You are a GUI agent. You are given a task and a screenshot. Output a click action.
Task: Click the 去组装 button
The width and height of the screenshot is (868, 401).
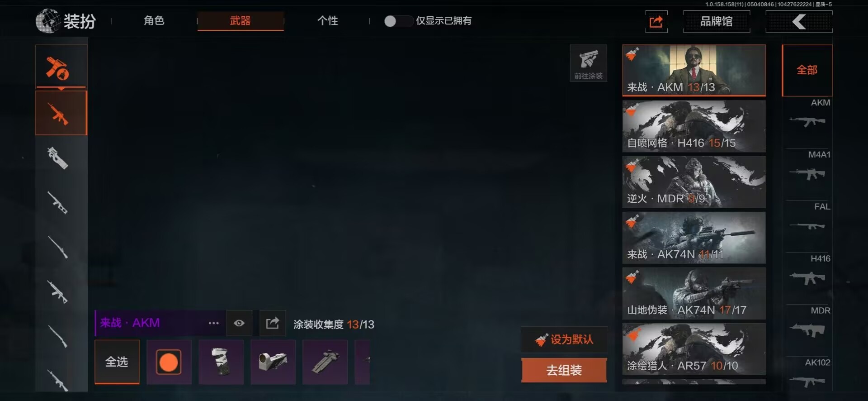[x=564, y=370]
